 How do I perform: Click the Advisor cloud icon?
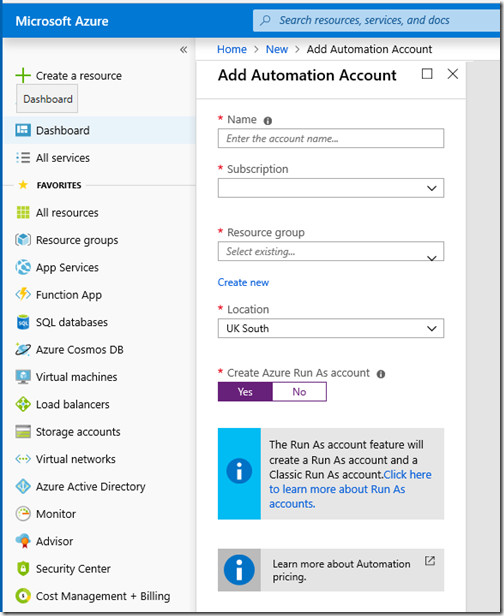tap(23, 541)
